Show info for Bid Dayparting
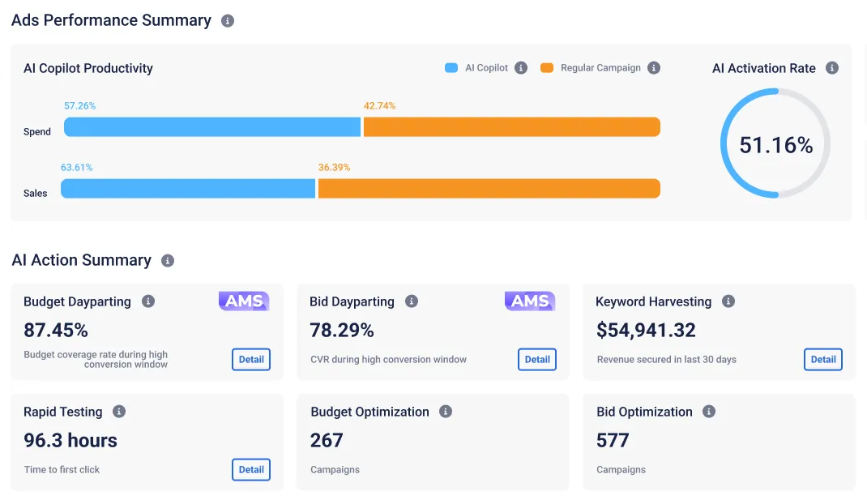 click(x=412, y=301)
